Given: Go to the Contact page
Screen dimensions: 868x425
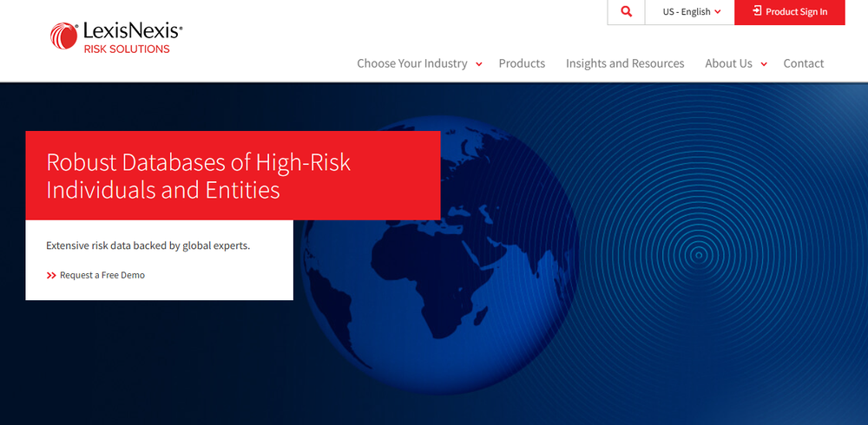Looking at the screenshot, I should (803, 63).
